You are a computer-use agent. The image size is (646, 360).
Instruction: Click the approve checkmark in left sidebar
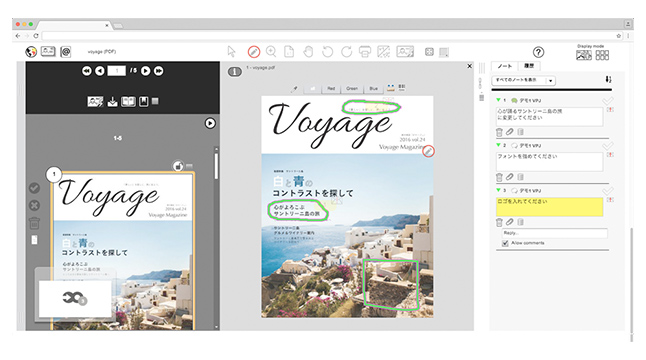coord(35,188)
